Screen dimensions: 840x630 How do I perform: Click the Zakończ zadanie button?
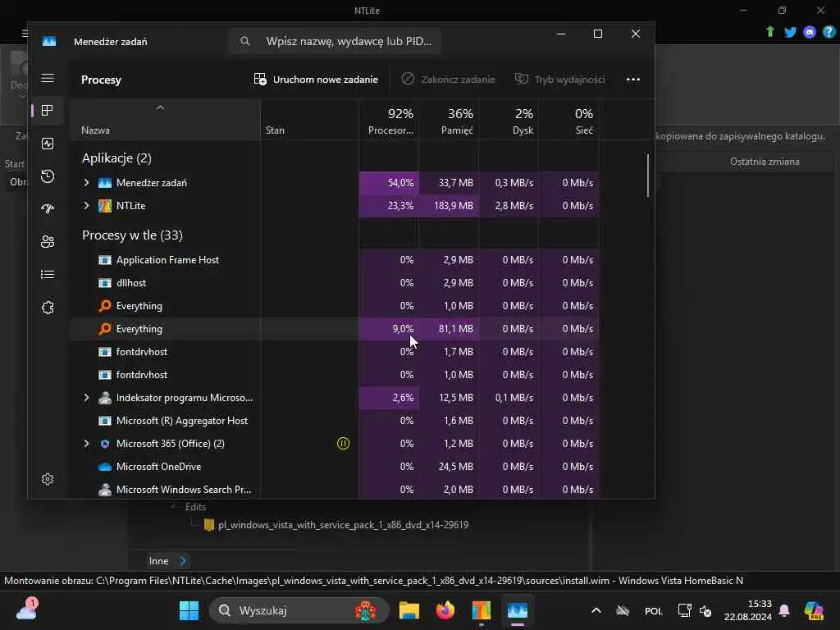(x=449, y=80)
